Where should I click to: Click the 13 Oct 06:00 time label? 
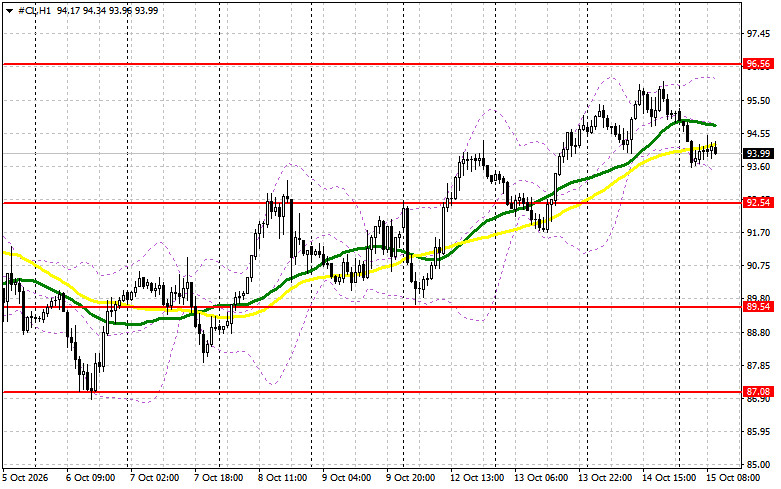click(541, 478)
